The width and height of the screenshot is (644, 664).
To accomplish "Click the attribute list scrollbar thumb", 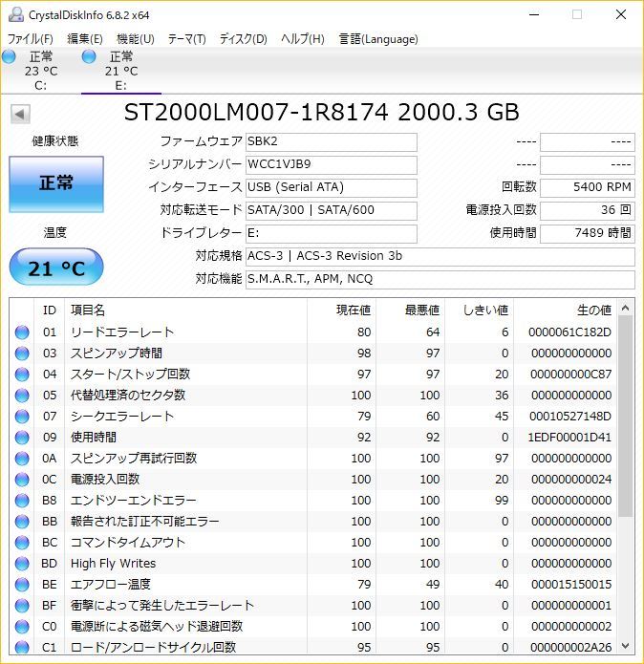I will [626, 417].
